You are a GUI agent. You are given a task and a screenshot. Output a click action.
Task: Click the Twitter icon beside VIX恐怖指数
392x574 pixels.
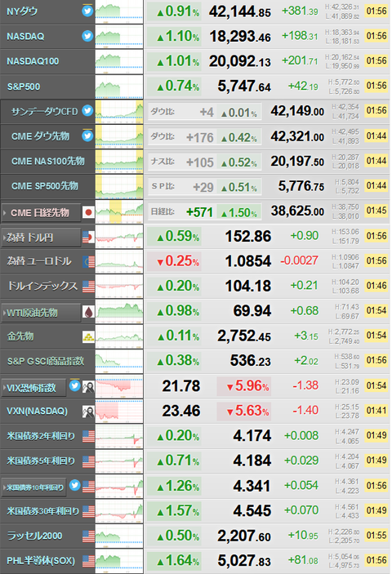[x=74, y=385]
